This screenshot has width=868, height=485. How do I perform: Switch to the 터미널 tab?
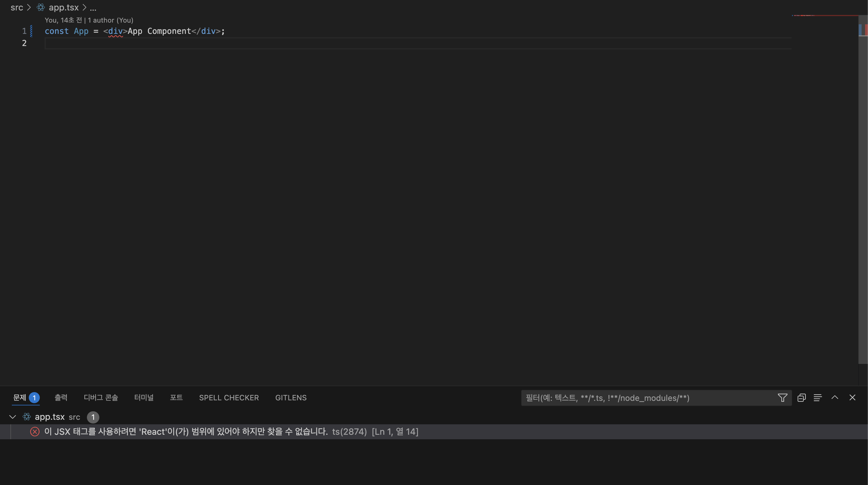pyautogui.click(x=144, y=398)
